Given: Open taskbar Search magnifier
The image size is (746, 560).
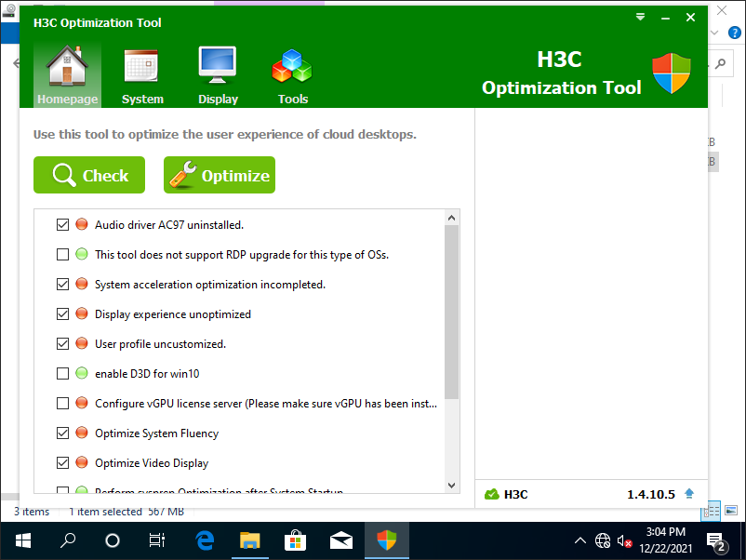Looking at the screenshot, I should point(68,540).
